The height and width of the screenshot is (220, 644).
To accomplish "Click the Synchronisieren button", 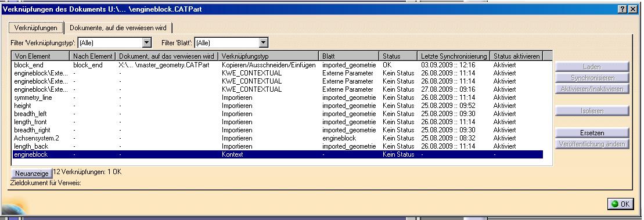I will (x=592, y=78).
